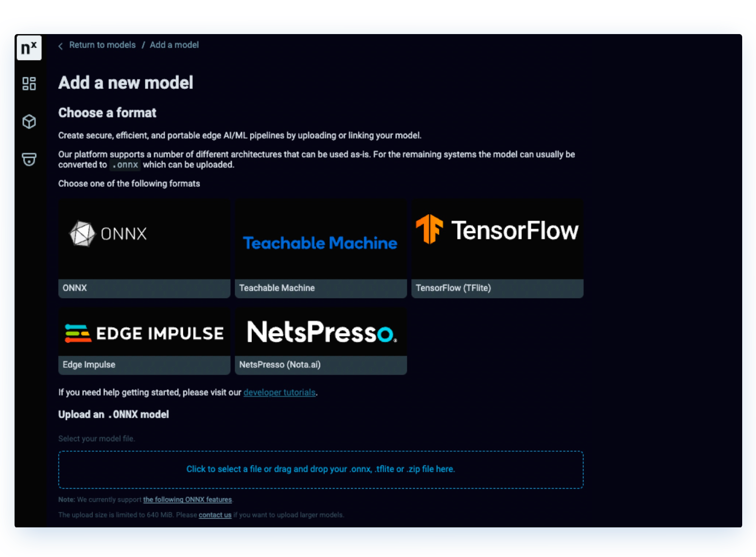Select the 3D cube models icon in sidebar
756x557 pixels.
tap(29, 121)
